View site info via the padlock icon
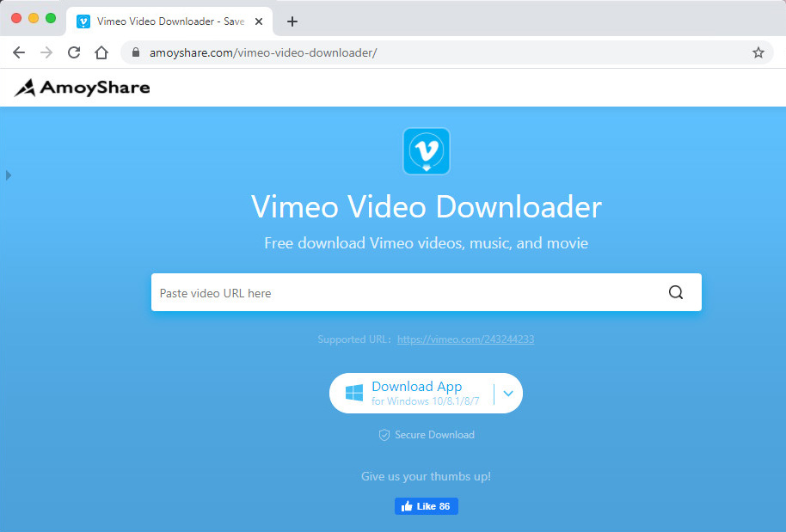This screenshot has height=532, width=786. tap(135, 52)
